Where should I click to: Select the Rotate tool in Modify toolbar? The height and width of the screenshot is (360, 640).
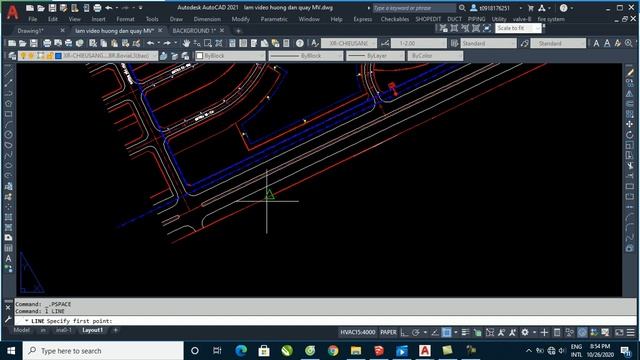click(x=630, y=135)
